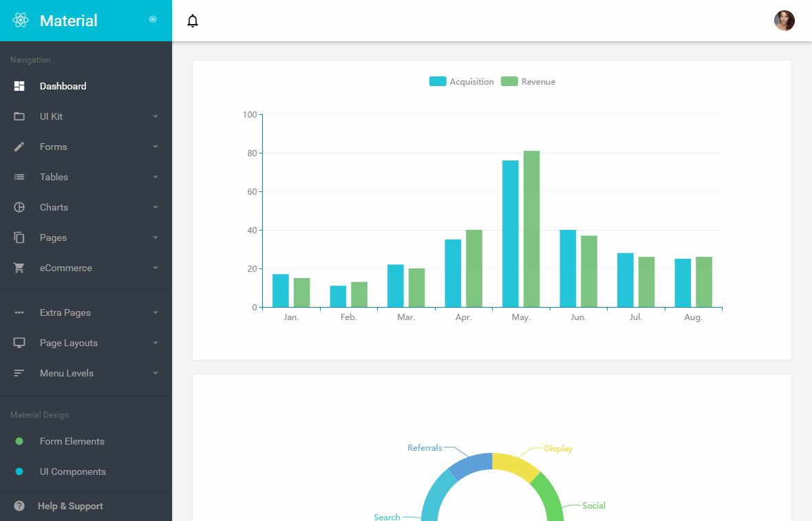This screenshot has width=812, height=521.
Task: Click the Material atom logo icon
Action: pos(20,21)
